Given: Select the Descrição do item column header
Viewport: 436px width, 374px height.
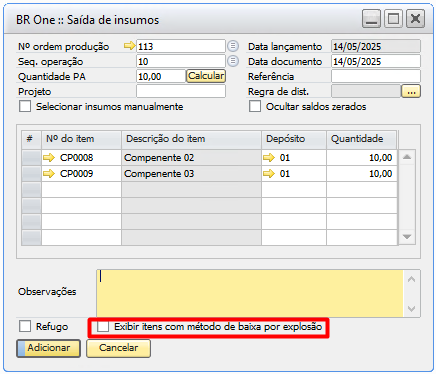Looking at the screenshot, I should 191,139.
